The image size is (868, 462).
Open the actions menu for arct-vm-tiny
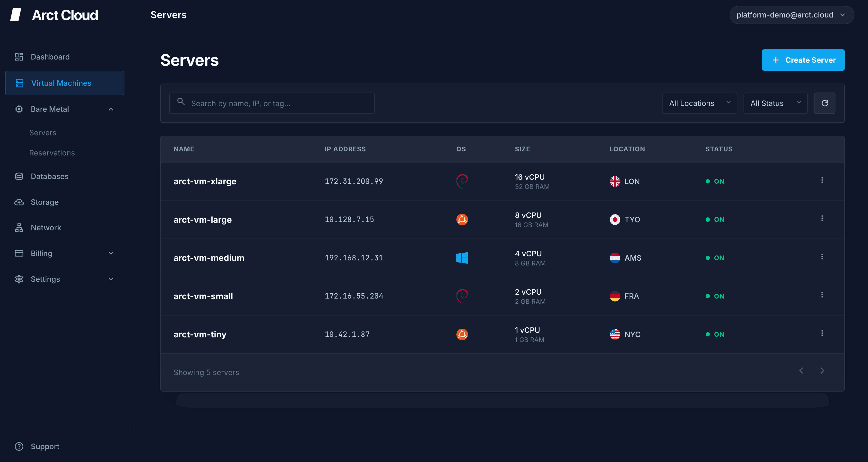[x=823, y=333]
